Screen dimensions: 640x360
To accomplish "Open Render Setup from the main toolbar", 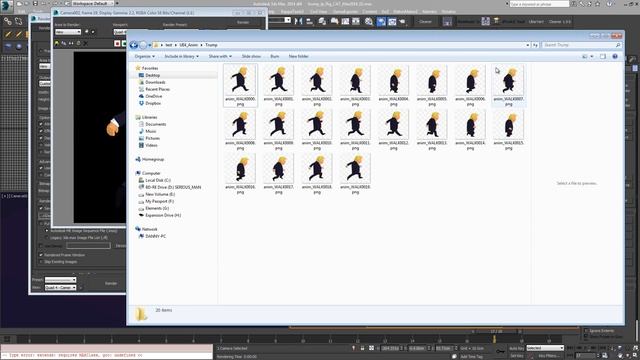I will click(381, 21).
